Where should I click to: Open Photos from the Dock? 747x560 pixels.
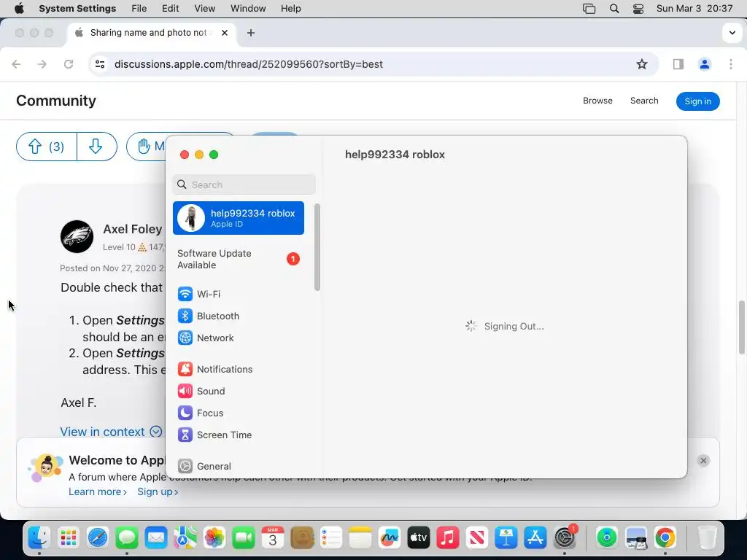pos(214,538)
